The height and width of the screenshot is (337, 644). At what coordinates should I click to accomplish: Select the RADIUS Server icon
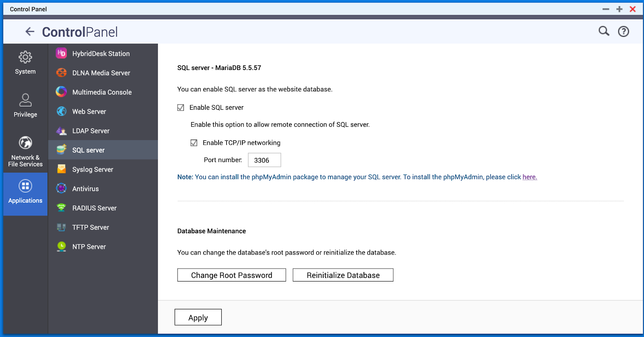[61, 208]
